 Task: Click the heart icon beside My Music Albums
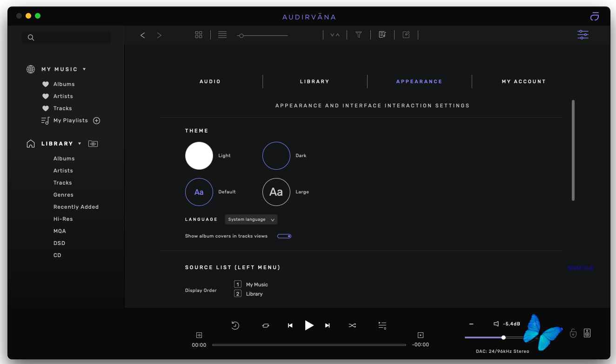pos(46,84)
